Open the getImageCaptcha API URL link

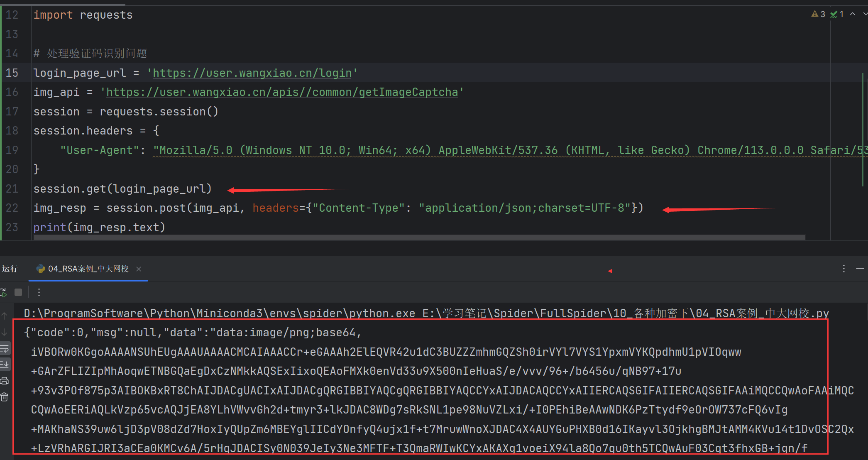[x=282, y=92]
